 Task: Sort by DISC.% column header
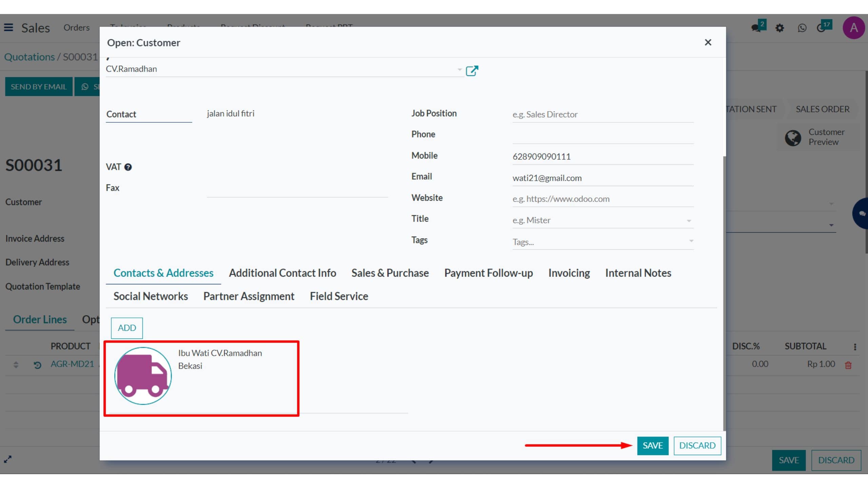click(x=746, y=346)
